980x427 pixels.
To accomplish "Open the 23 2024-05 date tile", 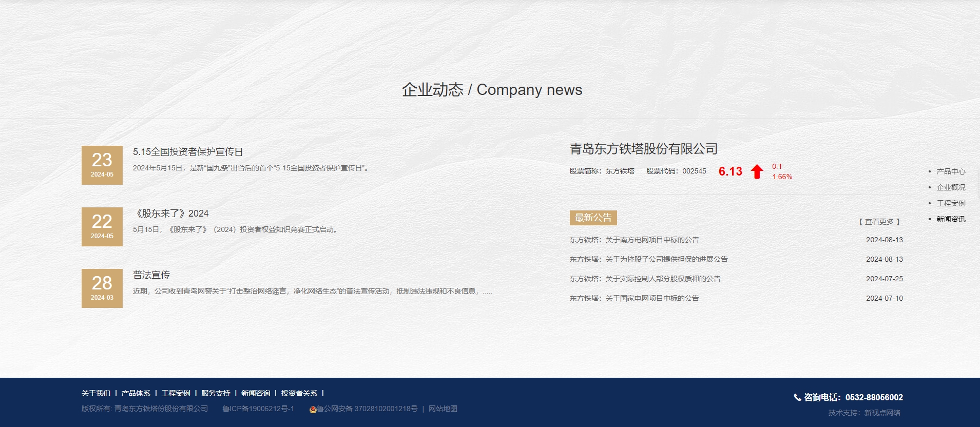I will tap(102, 165).
